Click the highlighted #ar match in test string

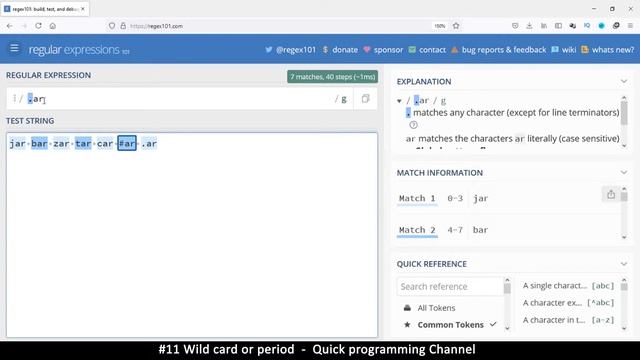127,143
